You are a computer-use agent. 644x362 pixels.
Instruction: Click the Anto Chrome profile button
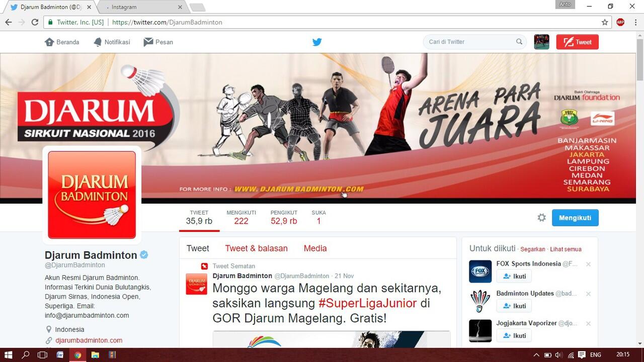pyautogui.click(x=565, y=5)
